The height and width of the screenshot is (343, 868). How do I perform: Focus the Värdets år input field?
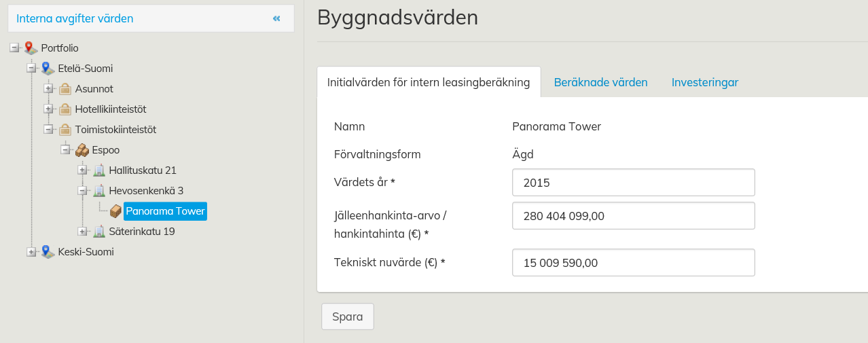(x=633, y=182)
